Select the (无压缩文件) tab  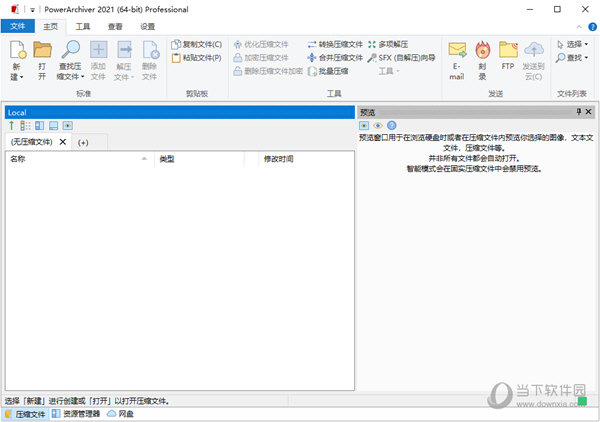31,142
